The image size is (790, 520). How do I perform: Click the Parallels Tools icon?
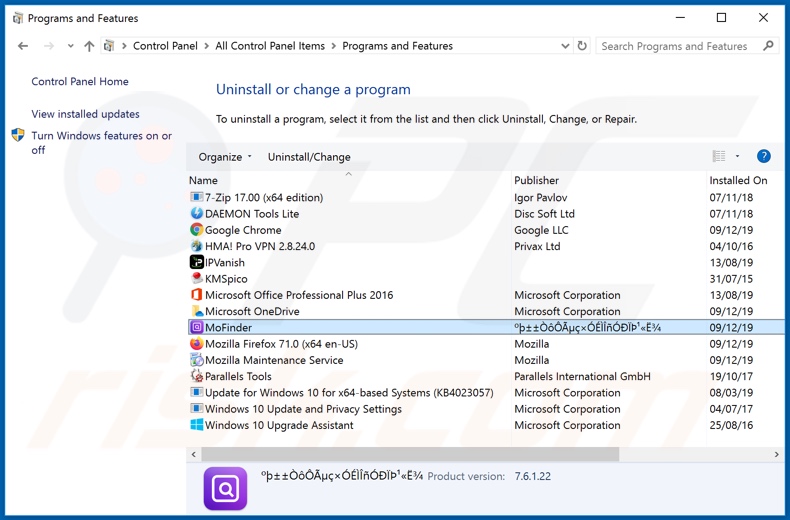tap(196, 376)
